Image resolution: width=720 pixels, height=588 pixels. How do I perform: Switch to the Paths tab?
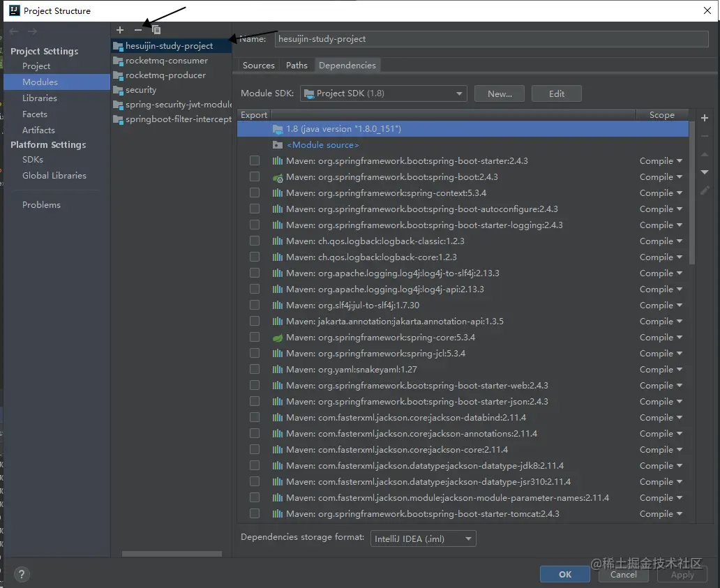[297, 65]
